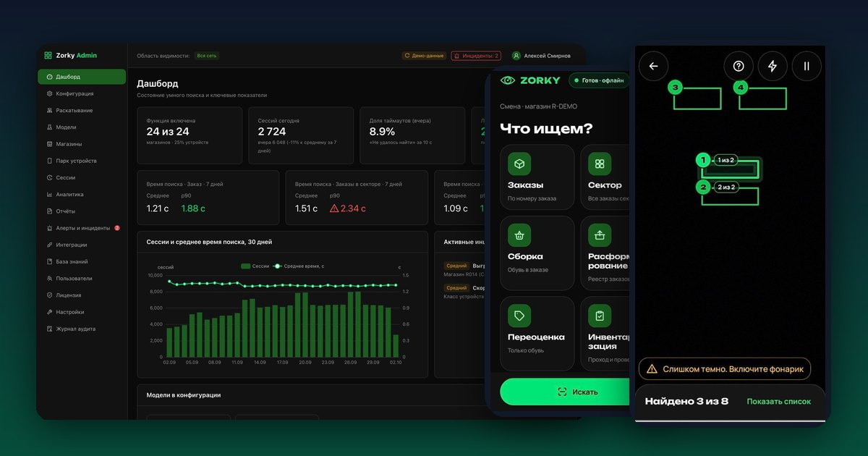Click the book icon beside База знаний
Viewport: 868px width, 456px height.
(x=49, y=261)
